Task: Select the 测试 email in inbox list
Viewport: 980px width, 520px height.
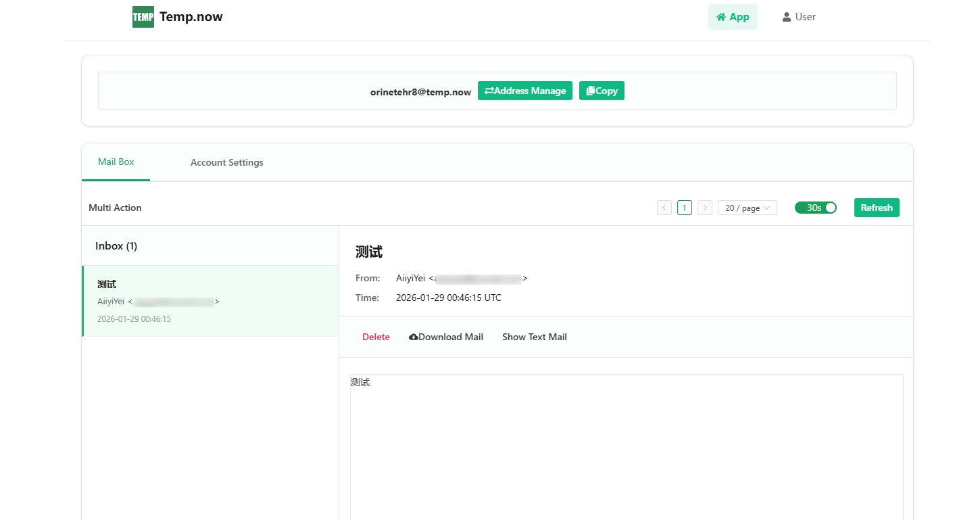Action: [x=210, y=301]
